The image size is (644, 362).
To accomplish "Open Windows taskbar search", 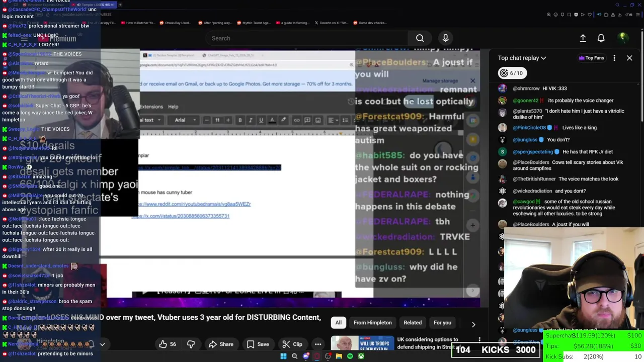I will 294,356.
